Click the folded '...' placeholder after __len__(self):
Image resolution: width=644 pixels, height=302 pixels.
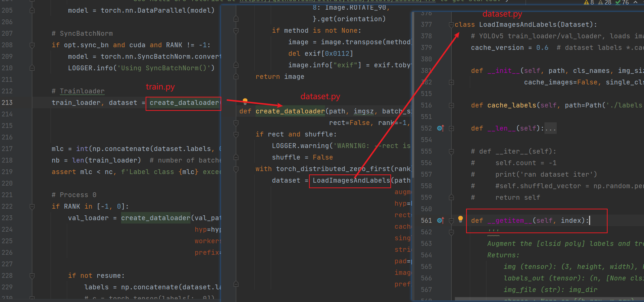tap(550, 128)
